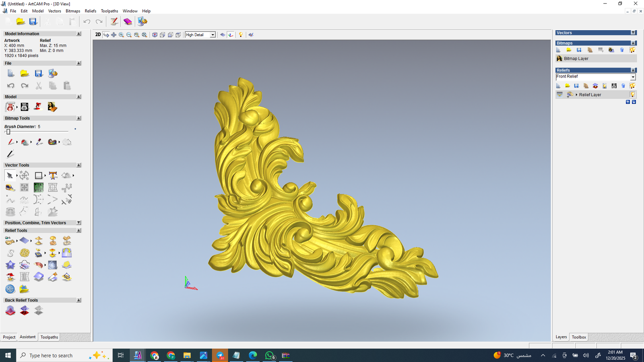Open the Front Relief dropdown
This screenshot has height=362, width=644.
(x=633, y=77)
